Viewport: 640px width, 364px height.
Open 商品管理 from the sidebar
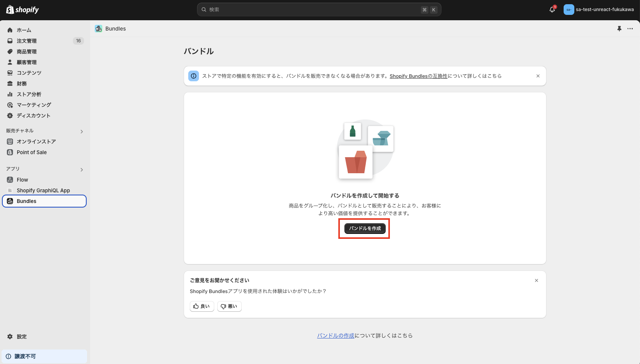[26, 51]
